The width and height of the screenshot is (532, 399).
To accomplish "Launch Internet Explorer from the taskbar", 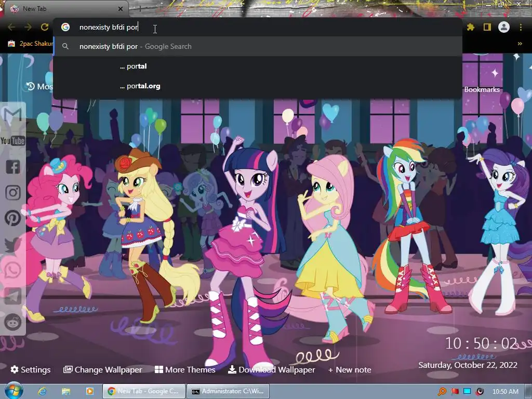I will point(42,391).
